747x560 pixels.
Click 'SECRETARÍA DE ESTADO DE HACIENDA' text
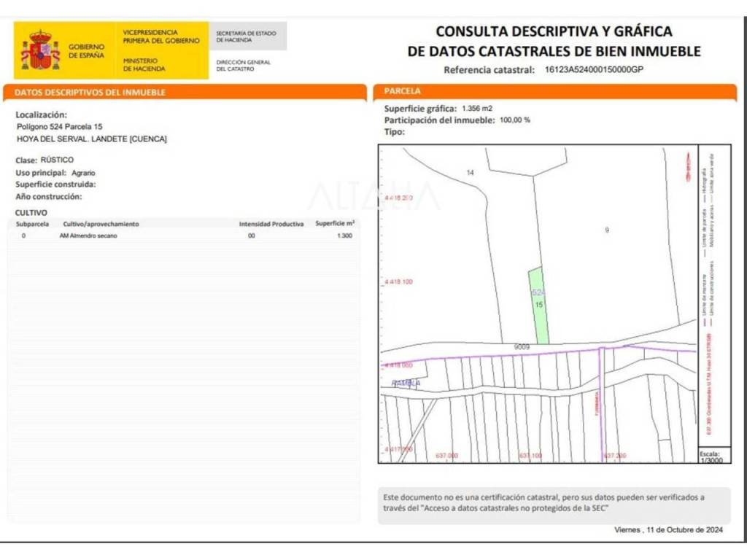(246, 36)
